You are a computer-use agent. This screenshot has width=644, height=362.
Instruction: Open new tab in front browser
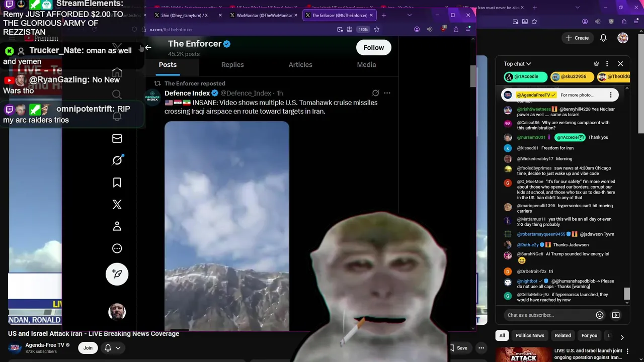pyautogui.click(x=384, y=15)
